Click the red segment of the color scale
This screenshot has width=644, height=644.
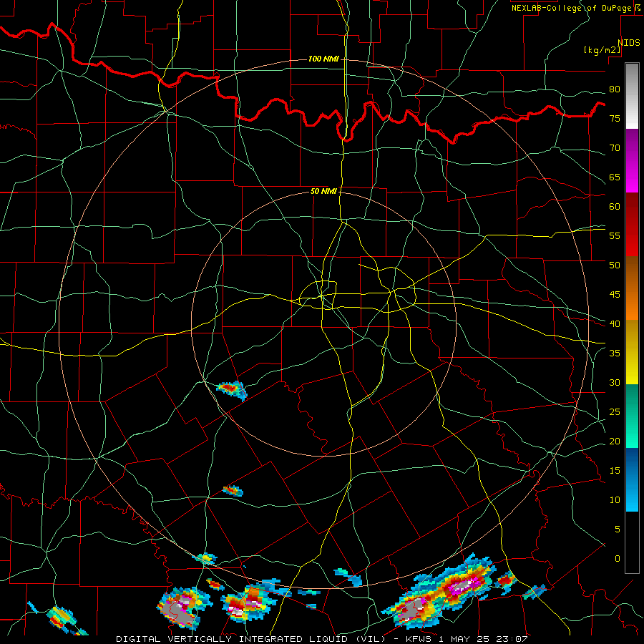coord(632,225)
